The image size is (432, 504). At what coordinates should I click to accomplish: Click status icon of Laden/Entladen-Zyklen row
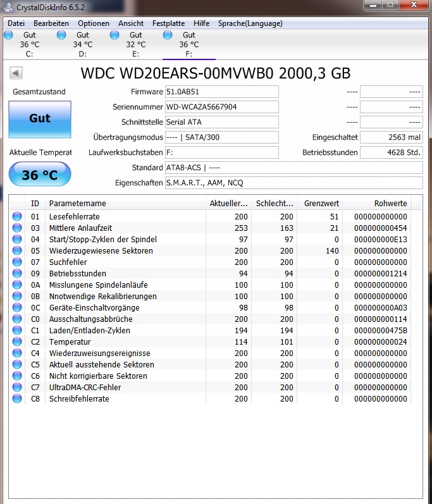coord(17,331)
